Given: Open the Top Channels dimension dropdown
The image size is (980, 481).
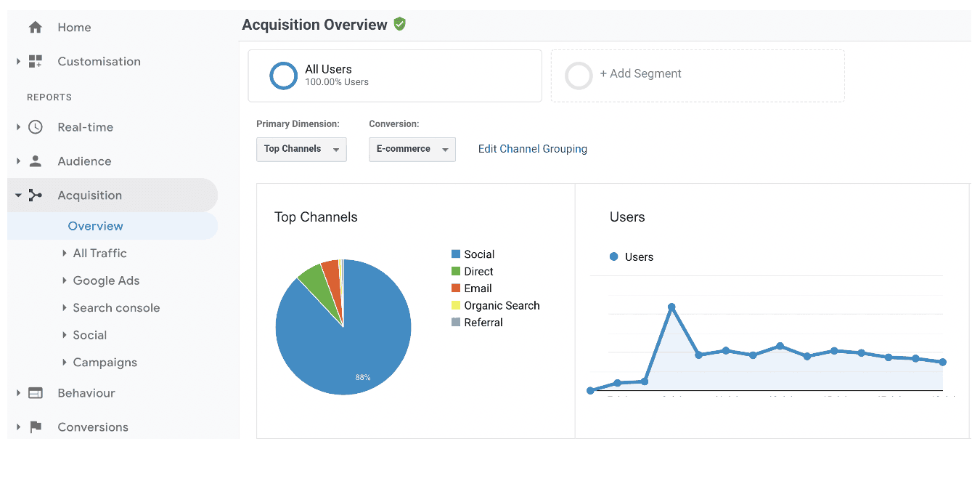Looking at the screenshot, I should point(301,149).
